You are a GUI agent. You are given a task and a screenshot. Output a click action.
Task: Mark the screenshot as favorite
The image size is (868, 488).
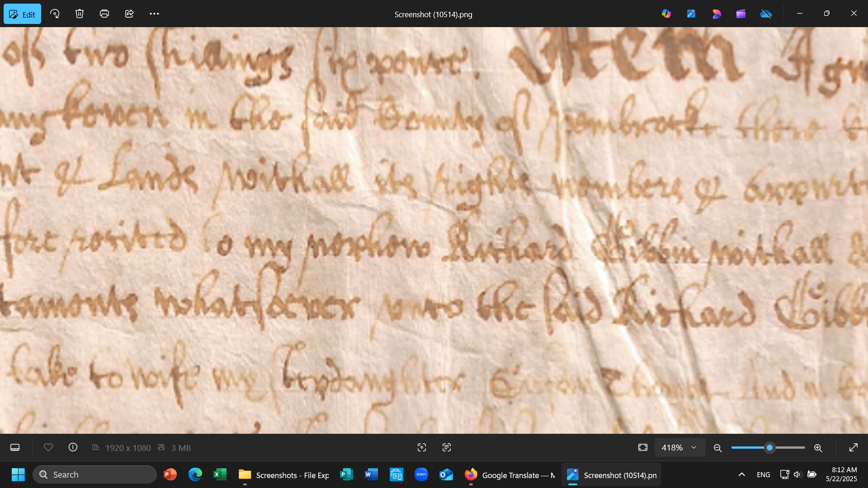48,447
